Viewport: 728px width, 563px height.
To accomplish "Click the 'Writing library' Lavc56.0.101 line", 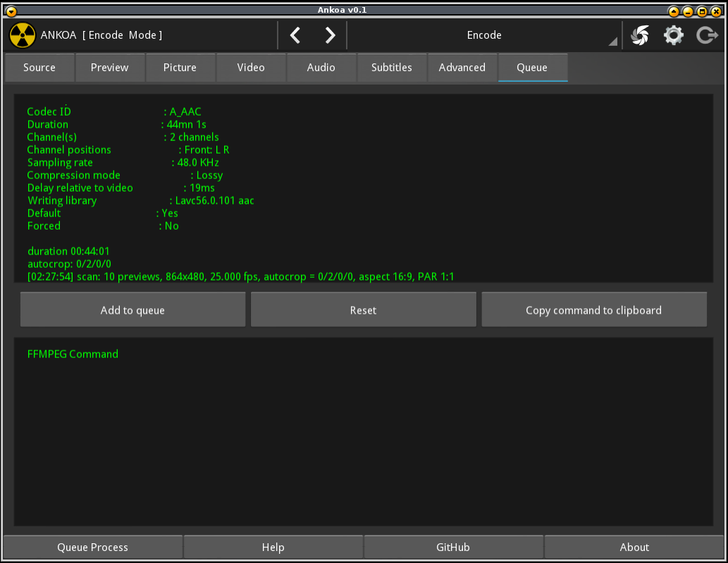I will 141,201.
